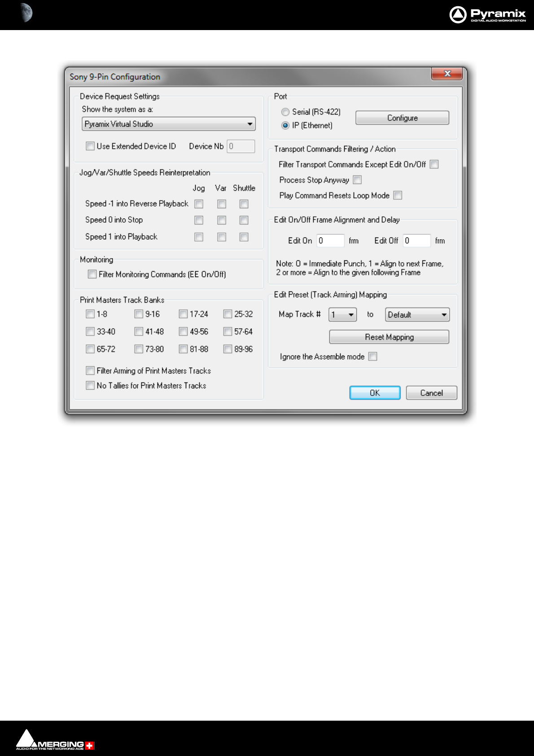Select IP (Ethernet) radio button
The image size is (534, 756).
285,125
